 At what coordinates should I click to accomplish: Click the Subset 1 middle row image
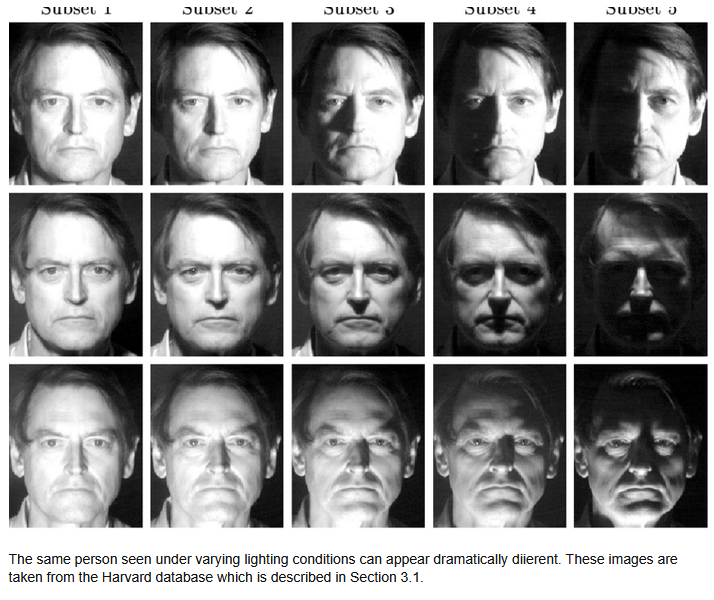[75, 274]
